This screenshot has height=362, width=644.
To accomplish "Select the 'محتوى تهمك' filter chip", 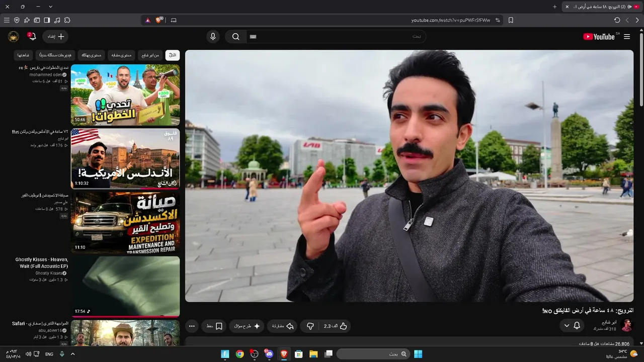I will coord(92,55).
